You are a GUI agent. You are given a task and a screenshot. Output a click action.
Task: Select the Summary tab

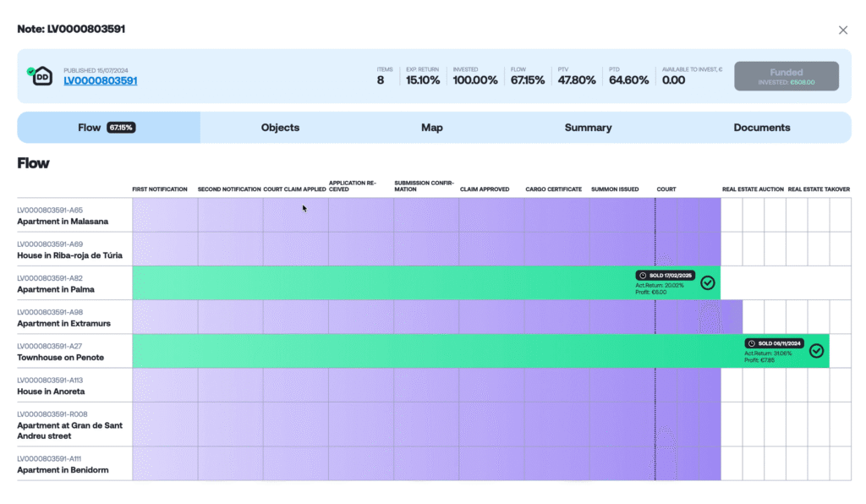(589, 128)
